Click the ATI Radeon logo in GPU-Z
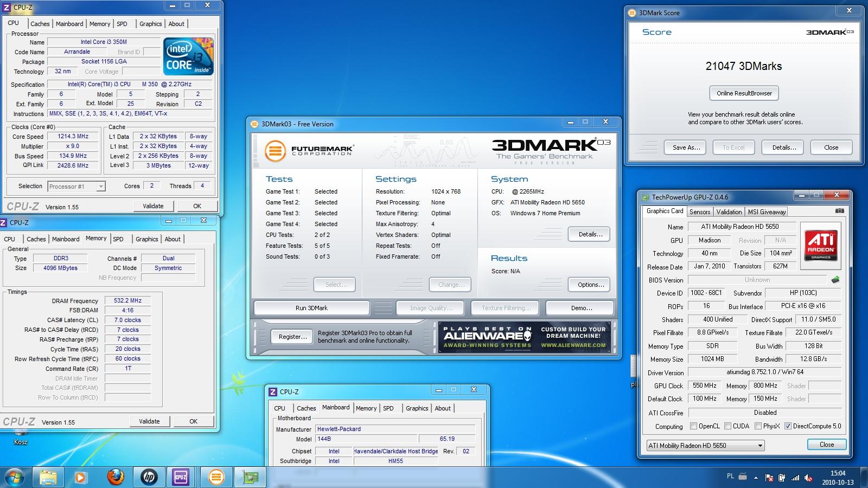 [821, 245]
